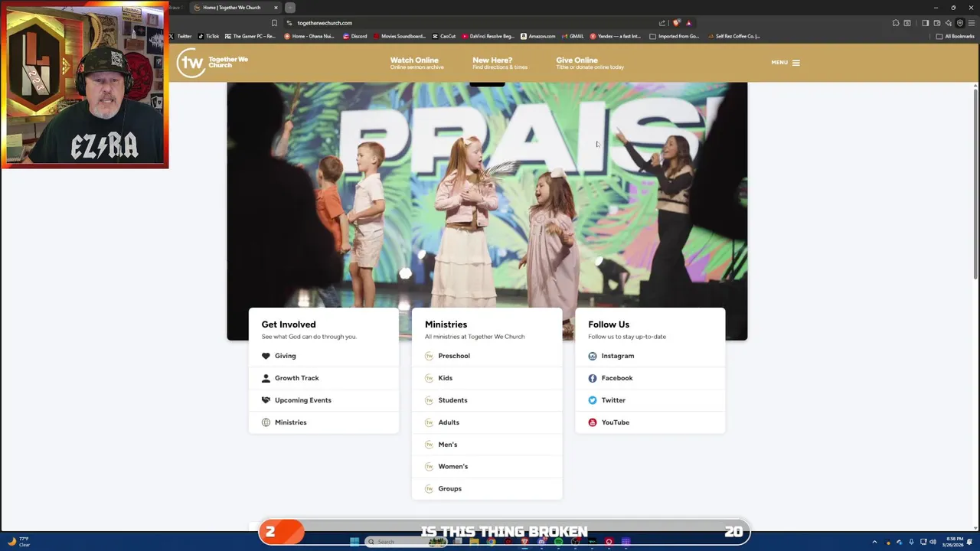Open the Men's ministry link
The width and height of the screenshot is (980, 551).
(x=487, y=445)
